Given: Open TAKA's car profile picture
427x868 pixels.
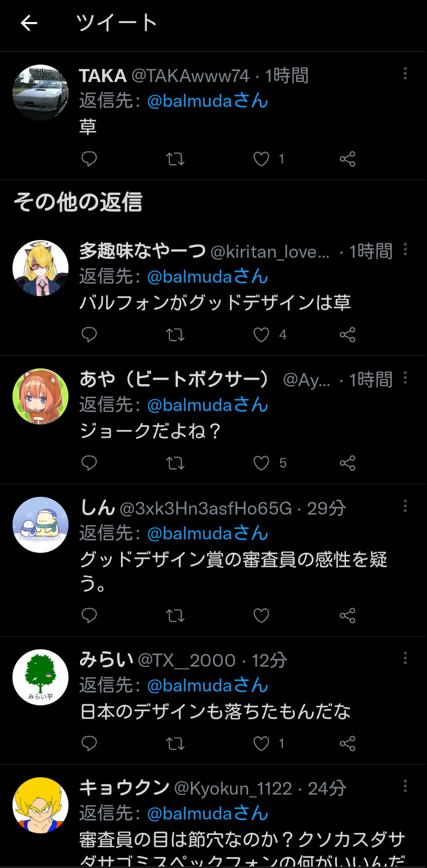Looking at the screenshot, I should click(x=40, y=93).
